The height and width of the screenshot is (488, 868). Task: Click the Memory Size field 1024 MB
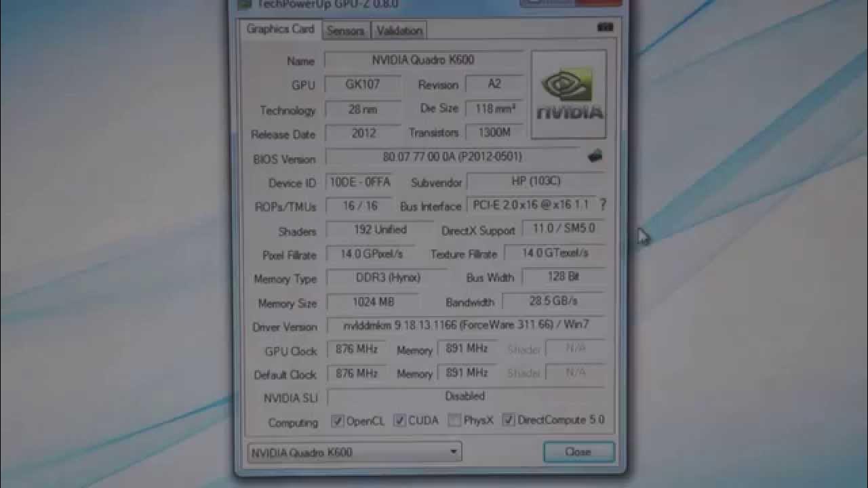[373, 302]
